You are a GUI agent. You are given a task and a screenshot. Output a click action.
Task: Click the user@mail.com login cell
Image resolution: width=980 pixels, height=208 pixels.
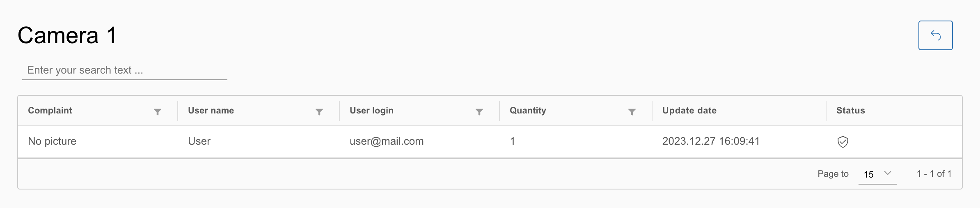(x=387, y=141)
